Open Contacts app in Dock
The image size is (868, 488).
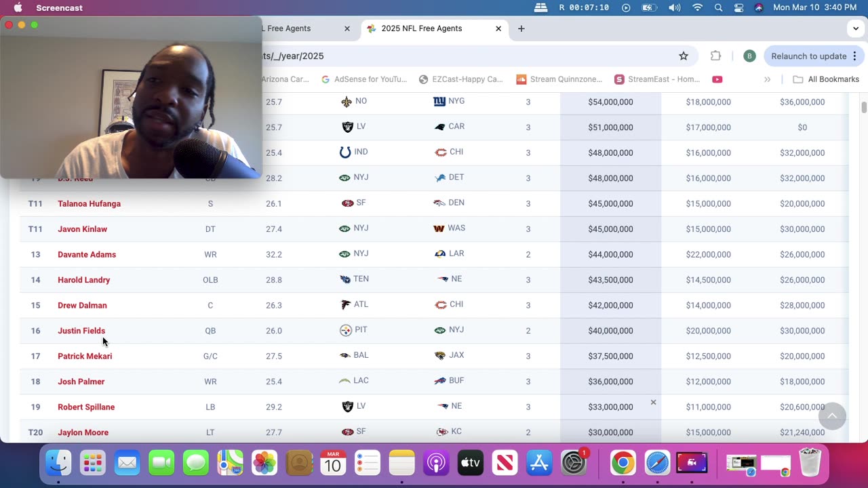298,463
